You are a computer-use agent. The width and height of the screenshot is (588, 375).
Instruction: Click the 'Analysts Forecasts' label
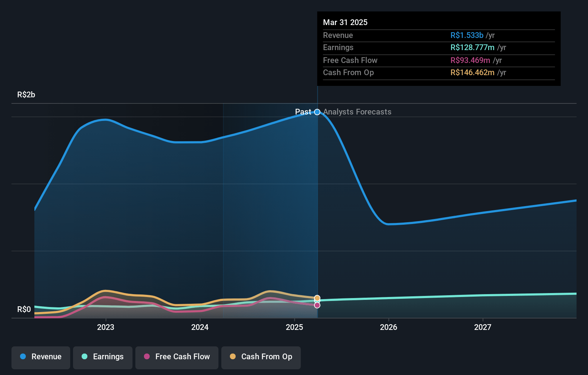coord(357,112)
